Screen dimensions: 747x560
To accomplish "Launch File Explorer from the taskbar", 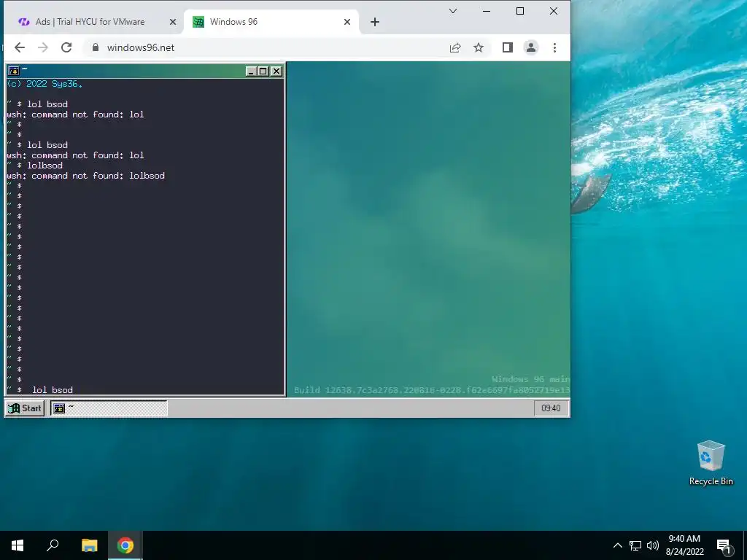I will click(89, 545).
